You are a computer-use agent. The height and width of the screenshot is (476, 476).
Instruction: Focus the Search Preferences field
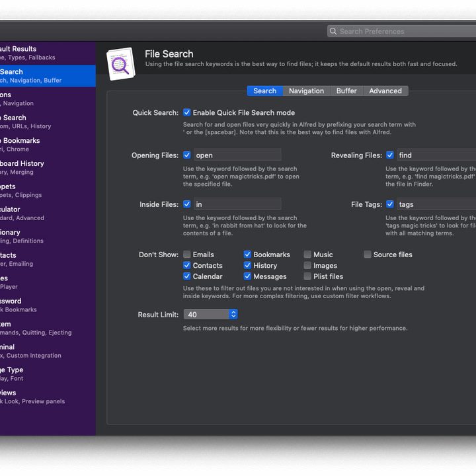pos(401,31)
